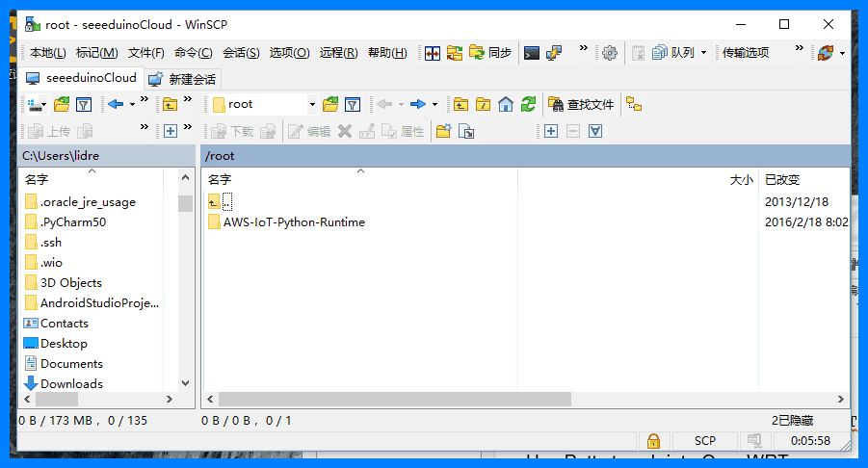
Task: Expand the globe icon dropdown arrow
Action: [x=843, y=53]
